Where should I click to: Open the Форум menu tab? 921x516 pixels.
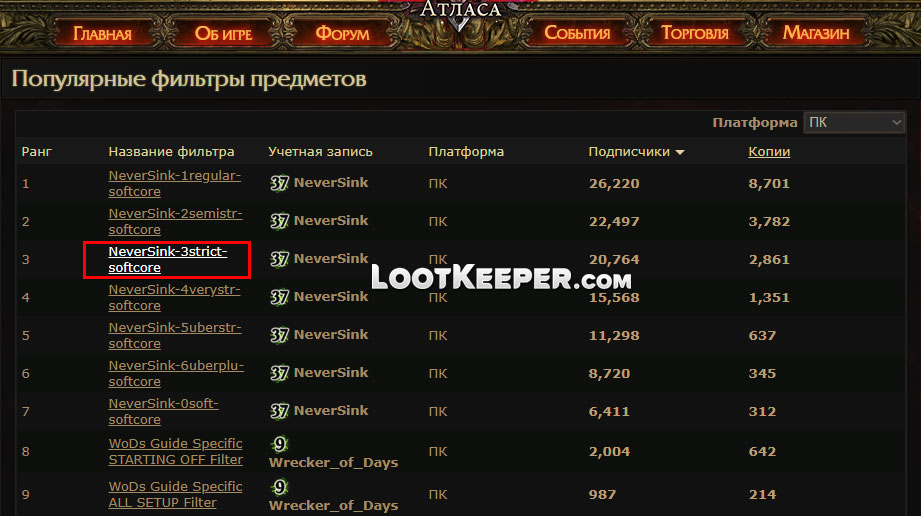(342, 33)
